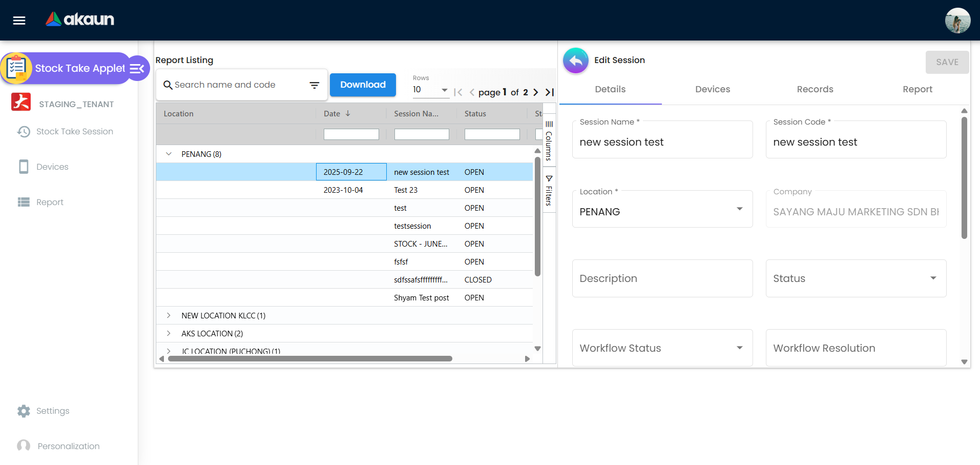
Task: Open the Columns side panel
Action: [x=549, y=141]
